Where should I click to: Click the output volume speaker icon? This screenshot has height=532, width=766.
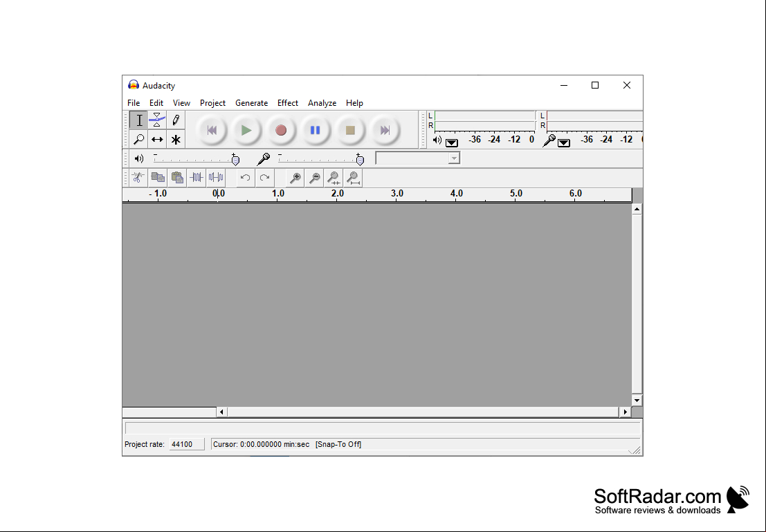[x=139, y=158]
